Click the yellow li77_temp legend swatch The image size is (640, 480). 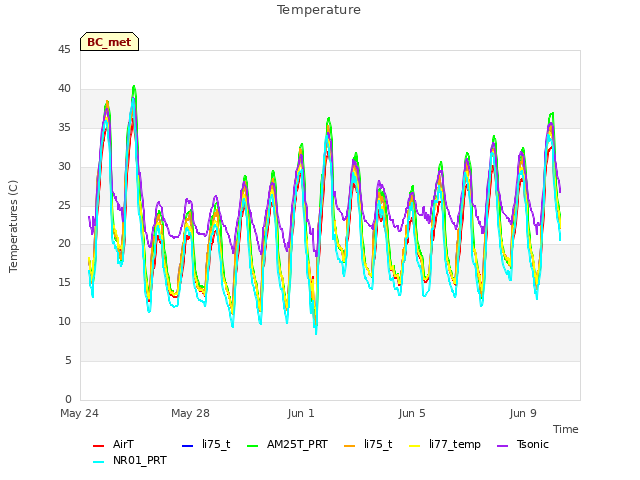415,446
